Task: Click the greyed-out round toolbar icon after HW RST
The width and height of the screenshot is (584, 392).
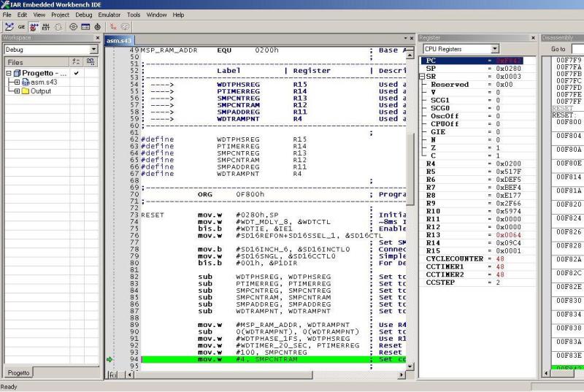Action: [59, 27]
